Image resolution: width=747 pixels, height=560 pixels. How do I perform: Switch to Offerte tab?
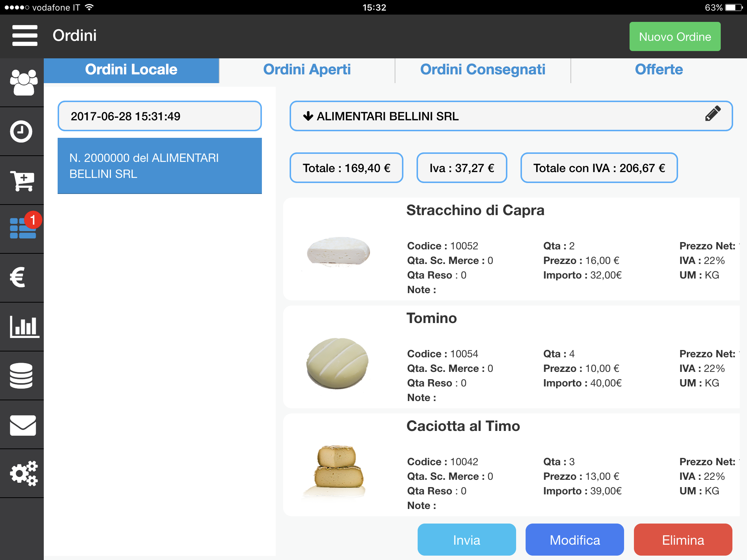pyautogui.click(x=659, y=70)
